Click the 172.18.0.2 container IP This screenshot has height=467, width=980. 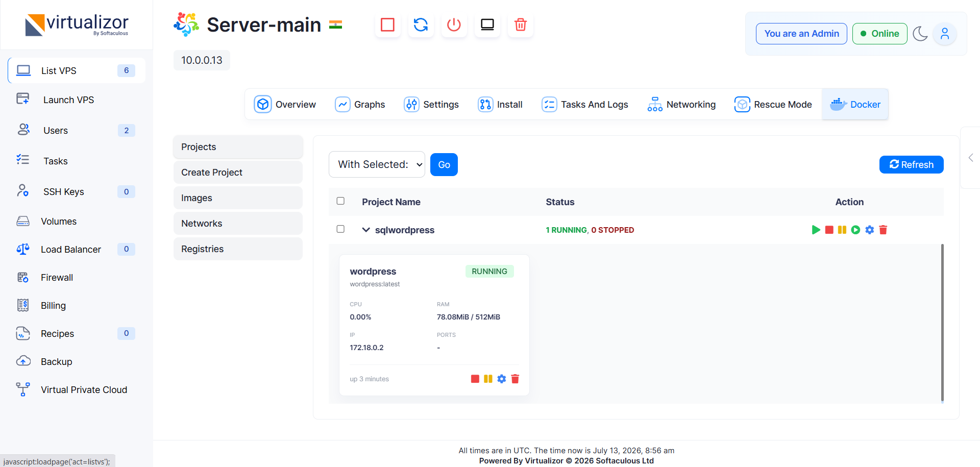(366, 348)
